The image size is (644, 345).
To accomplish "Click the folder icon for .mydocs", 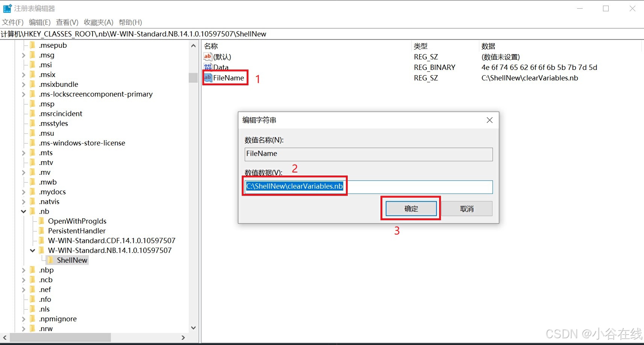I will [x=33, y=192].
